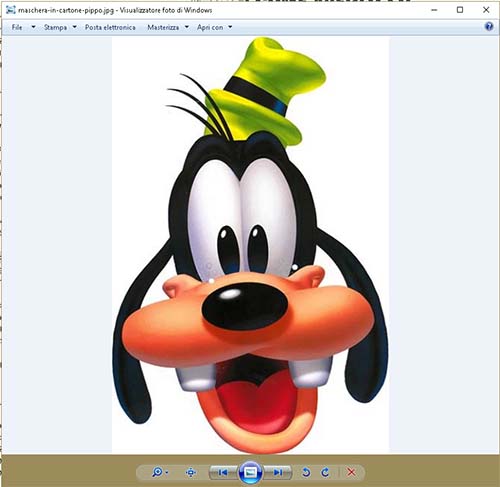Expand the Apri con dropdown arrow
The width and height of the screenshot is (500, 487).
pos(230,27)
